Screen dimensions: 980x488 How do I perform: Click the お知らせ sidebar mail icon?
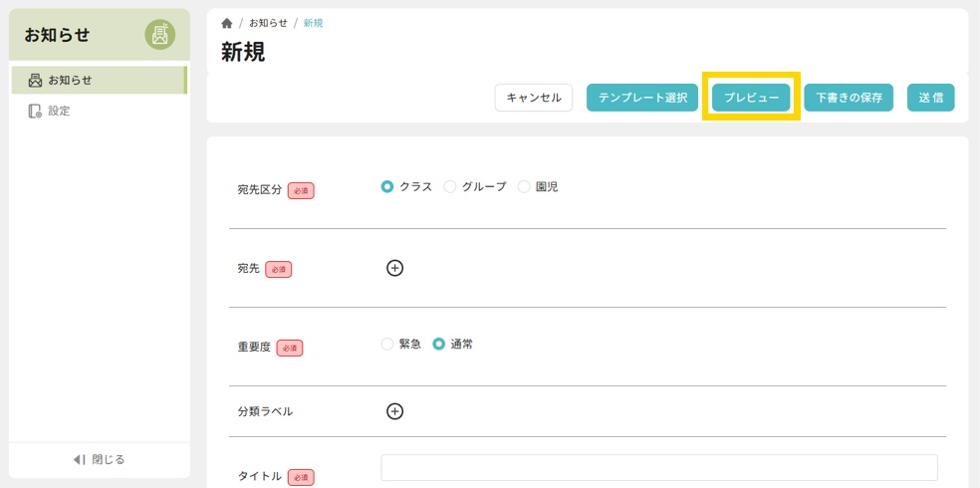(35, 81)
